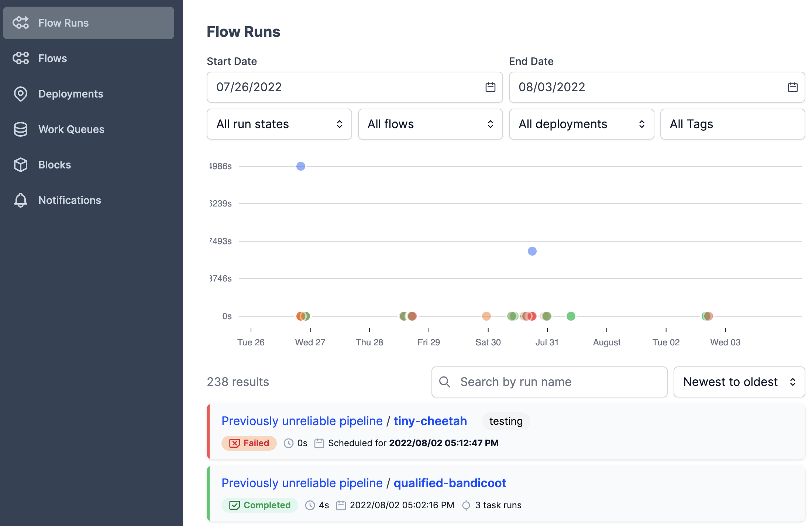This screenshot has width=812, height=526.
Task: Change the Newest to oldest sort order
Action: (x=739, y=382)
